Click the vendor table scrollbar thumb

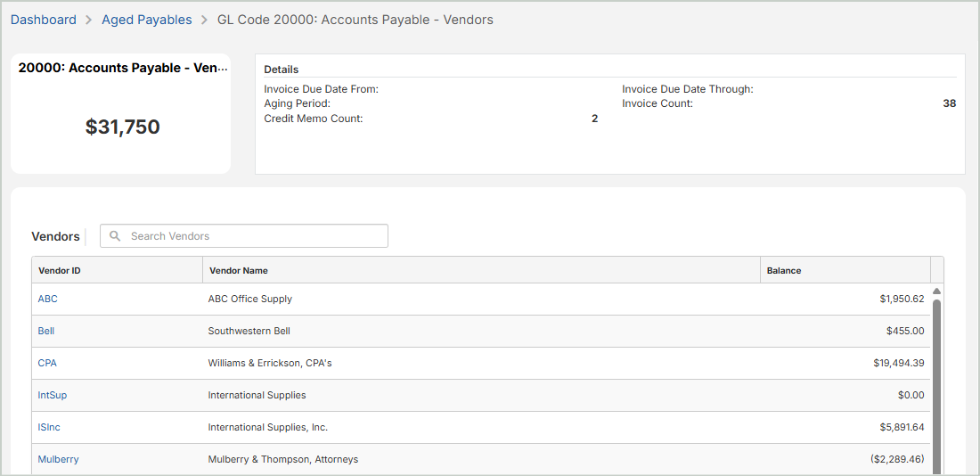coord(936,383)
